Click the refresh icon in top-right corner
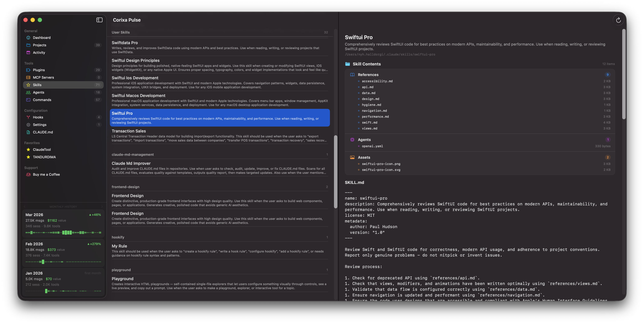 [618, 20]
